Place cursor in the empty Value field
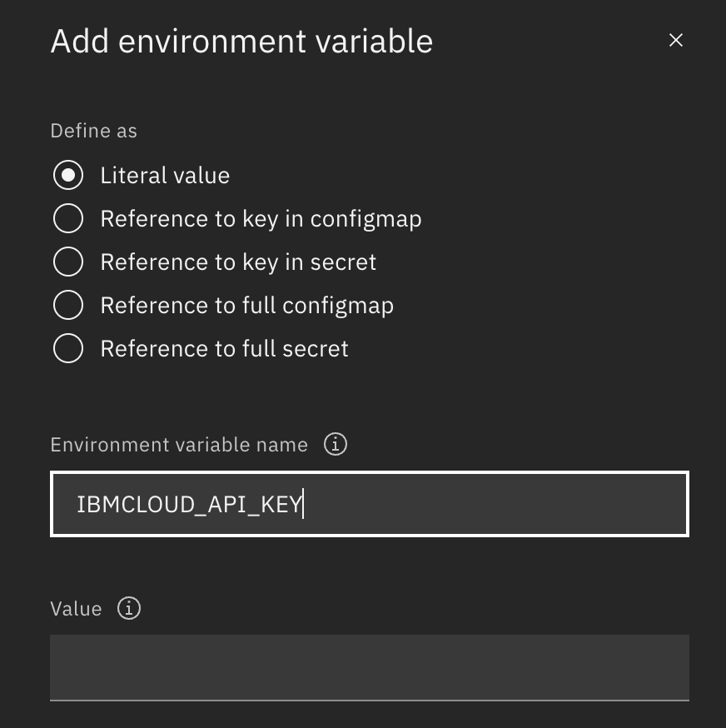The height and width of the screenshot is (728, 726). coord(370,666)
